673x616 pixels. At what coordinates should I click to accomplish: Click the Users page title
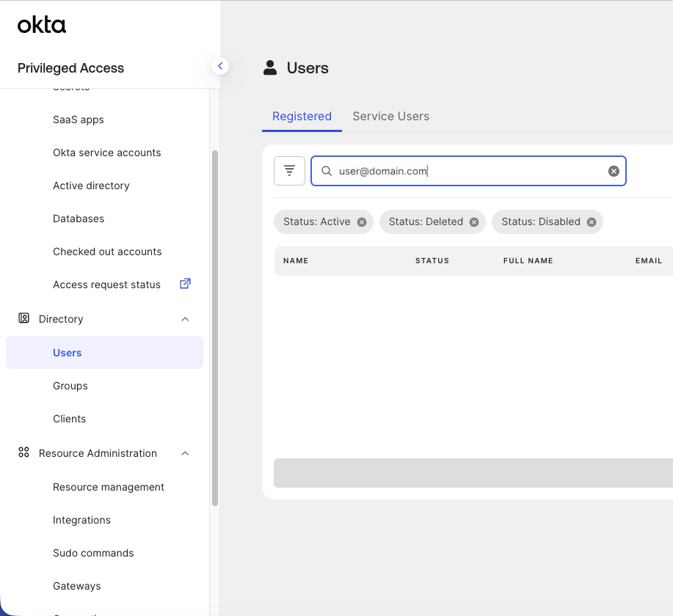308,68
